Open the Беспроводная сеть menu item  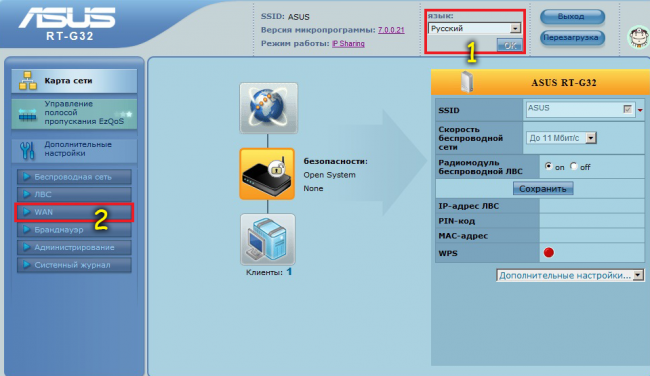(x=74, y=177)
